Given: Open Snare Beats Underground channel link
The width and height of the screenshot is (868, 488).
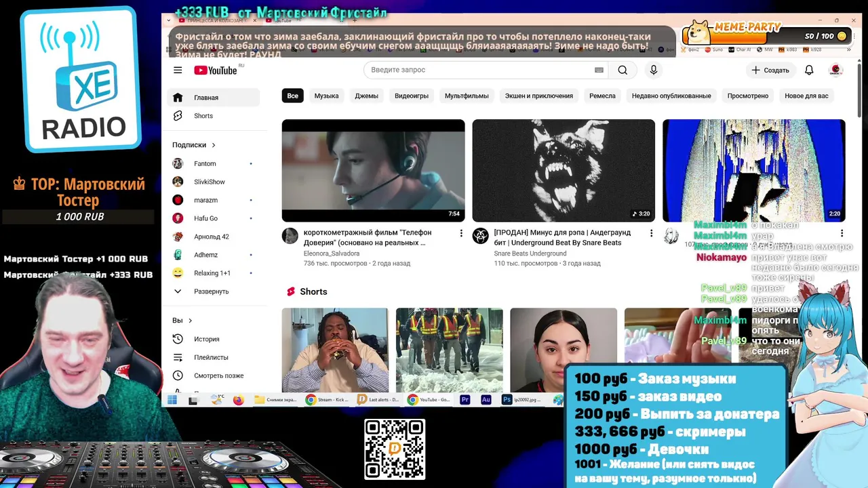Looking at the screenshot, I should click(530, 253).
